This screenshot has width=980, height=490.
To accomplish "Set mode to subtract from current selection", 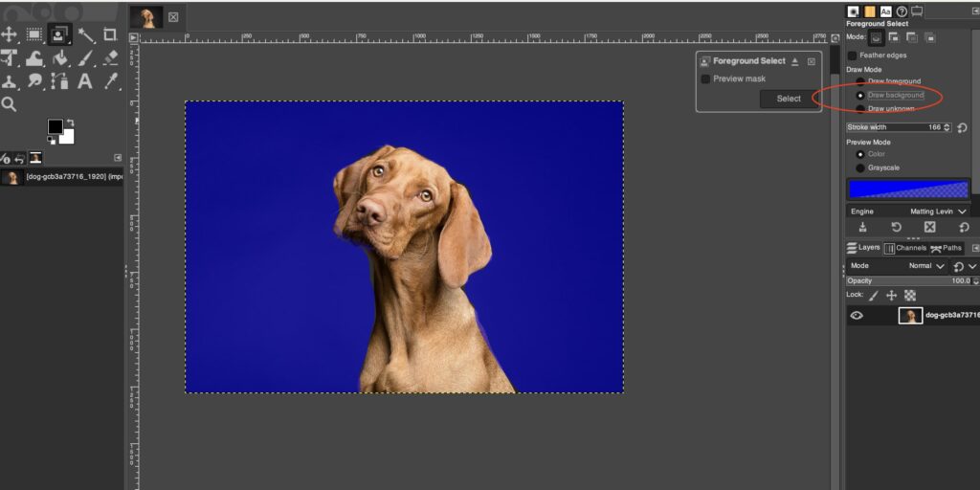I will tap(912, 37).
